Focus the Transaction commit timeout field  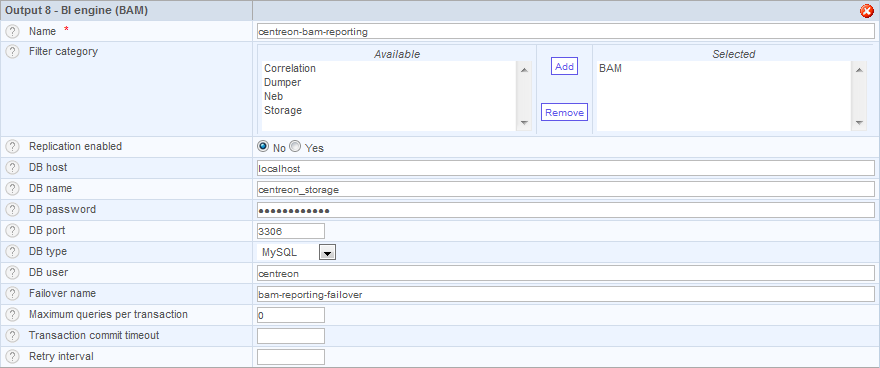coord(291,336)
